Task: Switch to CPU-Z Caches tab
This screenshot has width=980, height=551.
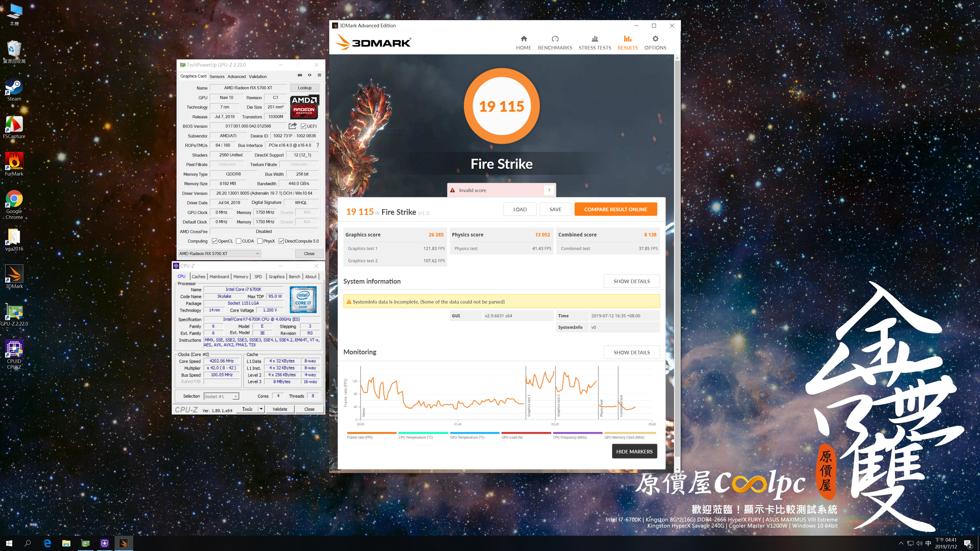Action: 198,277
